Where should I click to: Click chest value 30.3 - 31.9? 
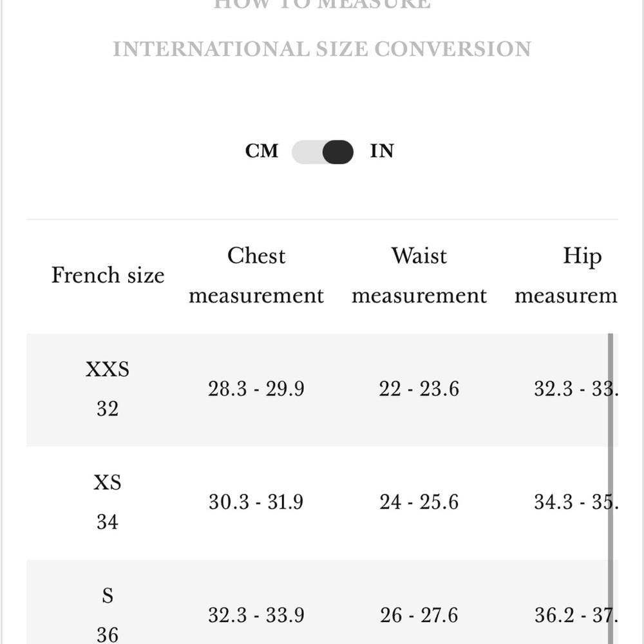tap(256, 502)
